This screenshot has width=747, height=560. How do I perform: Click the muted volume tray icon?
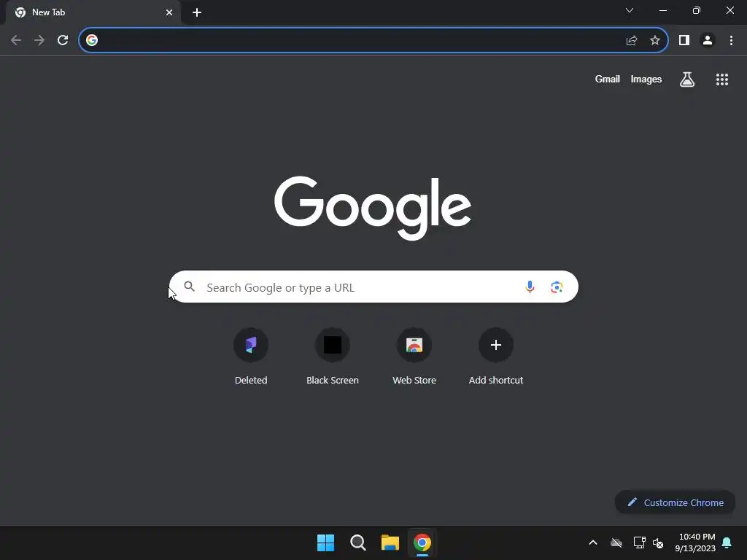pos(658,542)
